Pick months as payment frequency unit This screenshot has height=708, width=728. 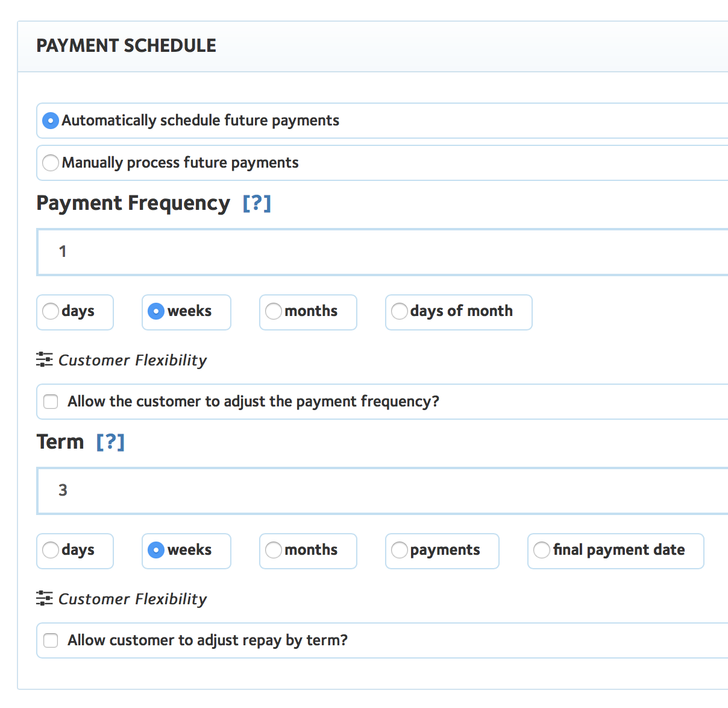274,311
